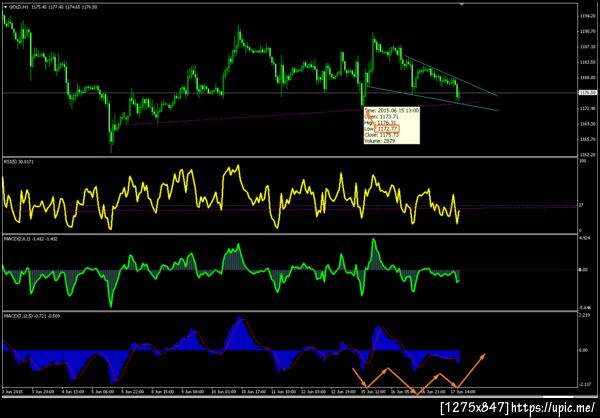Screen dimensions: 600x418
Task: Click the Close 1175.73 tooltip line
Action: [x=383, y=135]
